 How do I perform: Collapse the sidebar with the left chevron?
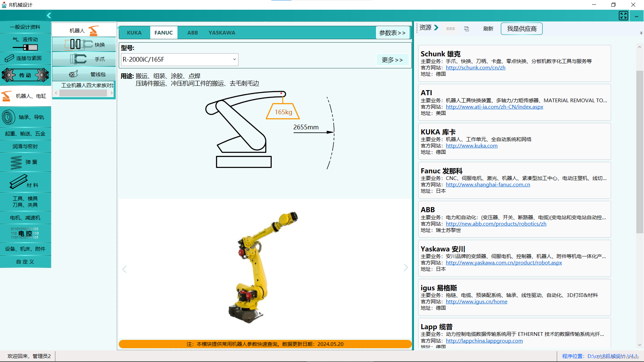[49, 15]
